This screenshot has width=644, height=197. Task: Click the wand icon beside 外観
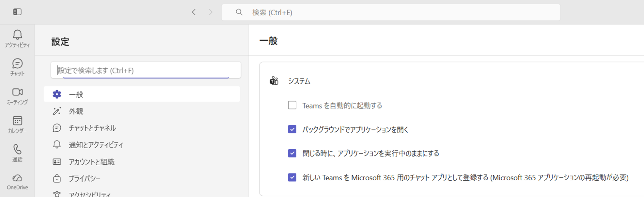(x=57, y=111)
